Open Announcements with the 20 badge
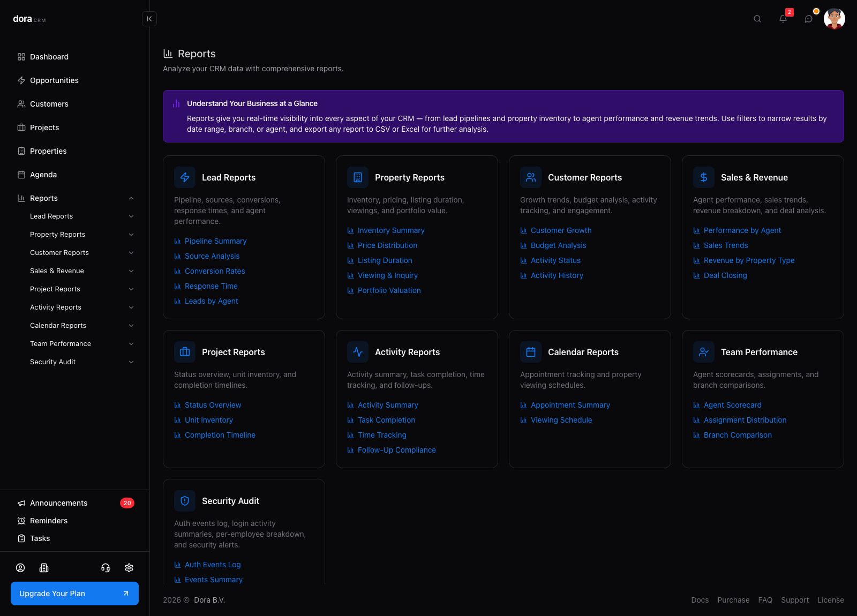This screenshot has width=857, height=616. [x=75, y=503]
